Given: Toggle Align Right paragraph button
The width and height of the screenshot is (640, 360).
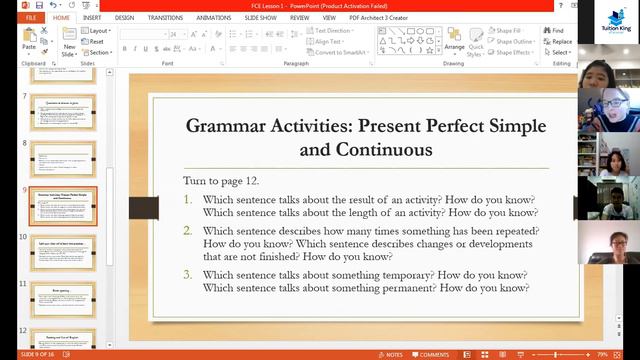Looking at the screenshot, I should pos(254,49).
